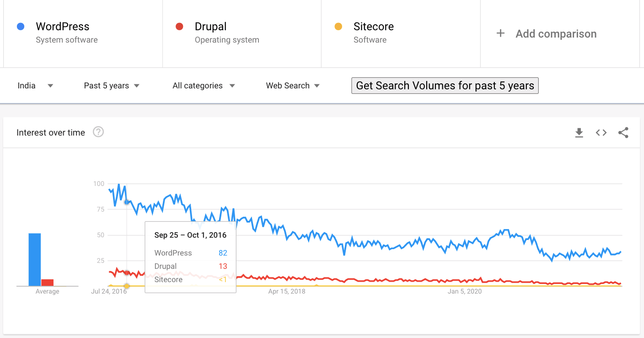Open the Interest over time help icon
644x338 pixels.
click(98, 132)
